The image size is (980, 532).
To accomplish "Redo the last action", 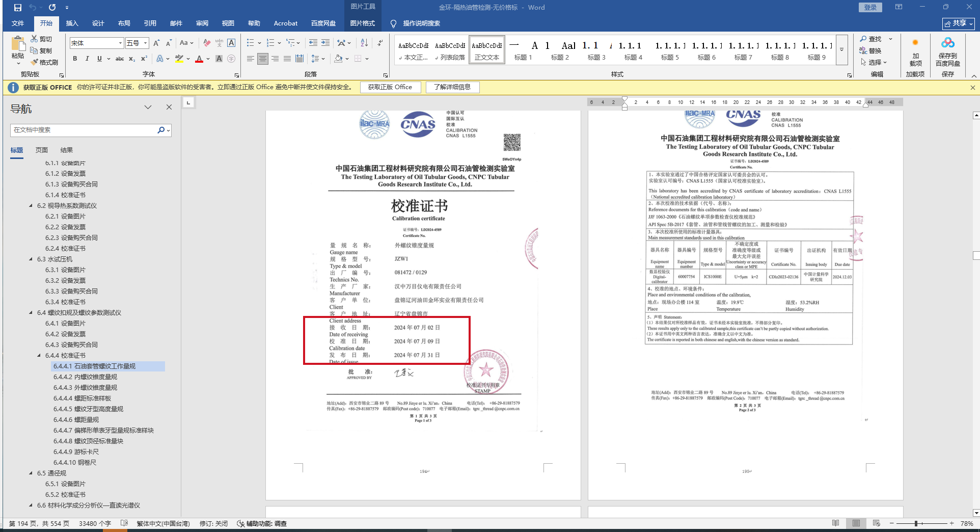I will click(x=52, y=8).
